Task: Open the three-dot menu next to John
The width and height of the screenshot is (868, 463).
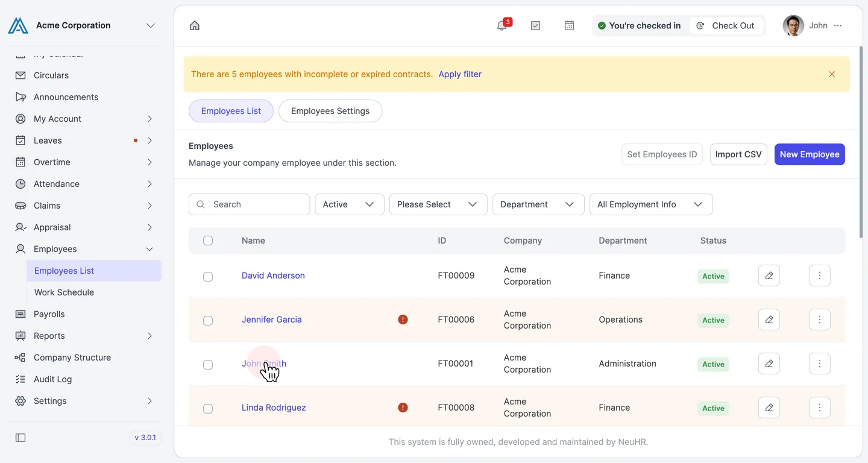Action: [838, 25]
